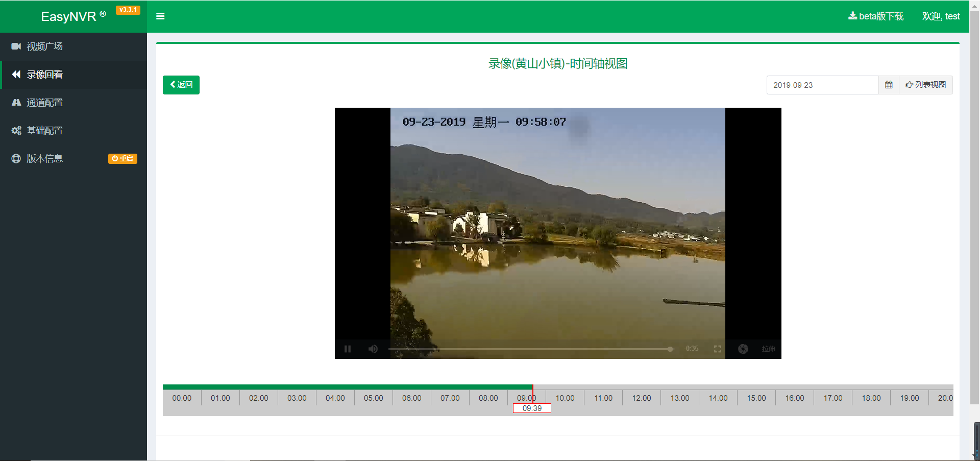Toggle the sidebar hamburger menu

160,16
